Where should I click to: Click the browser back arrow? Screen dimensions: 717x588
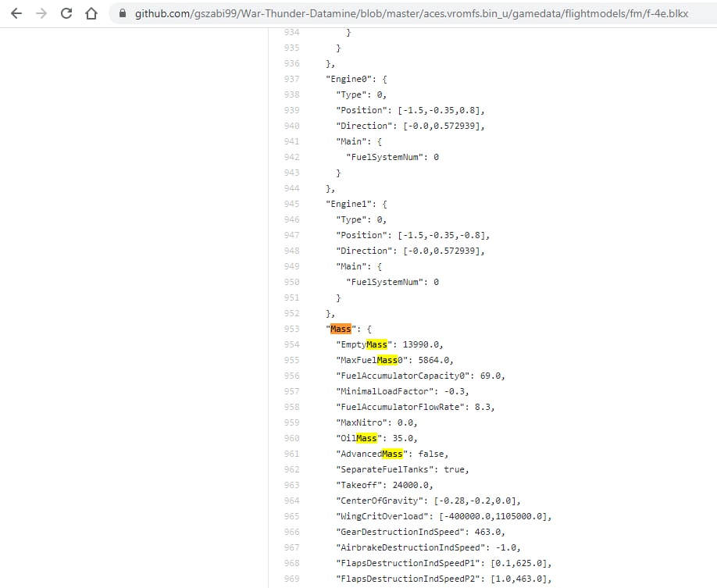[x=16, y=14]
